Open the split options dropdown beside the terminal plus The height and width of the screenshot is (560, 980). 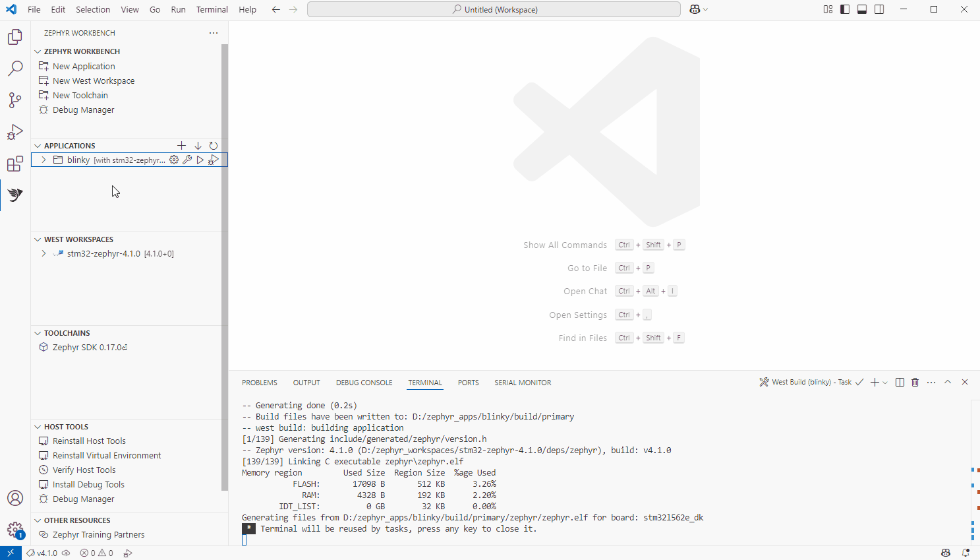click(x=884, y=382)
